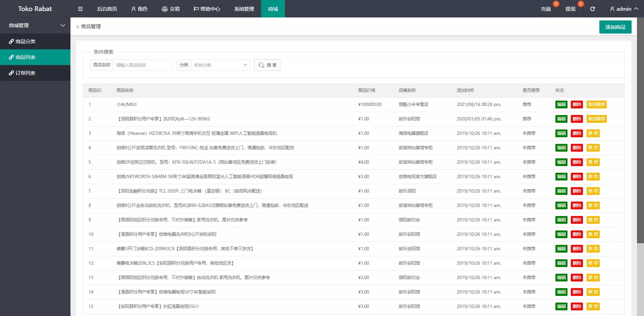Open the 所有分类 category dropdown
644x316 pixels.
tap(220, 65)
